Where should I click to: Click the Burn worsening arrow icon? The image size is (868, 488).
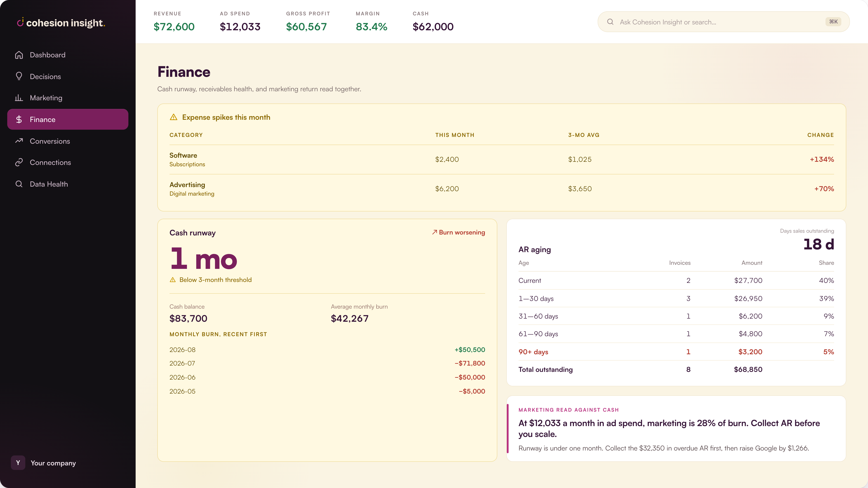coord(435,232)
